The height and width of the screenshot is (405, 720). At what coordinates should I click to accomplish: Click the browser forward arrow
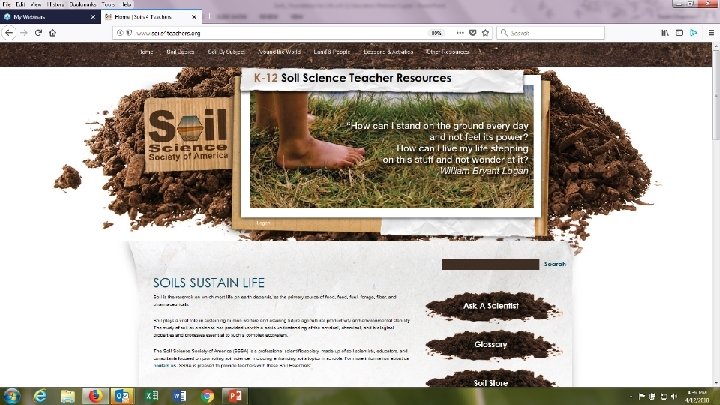pyautogui.click(x=24, y=33)
